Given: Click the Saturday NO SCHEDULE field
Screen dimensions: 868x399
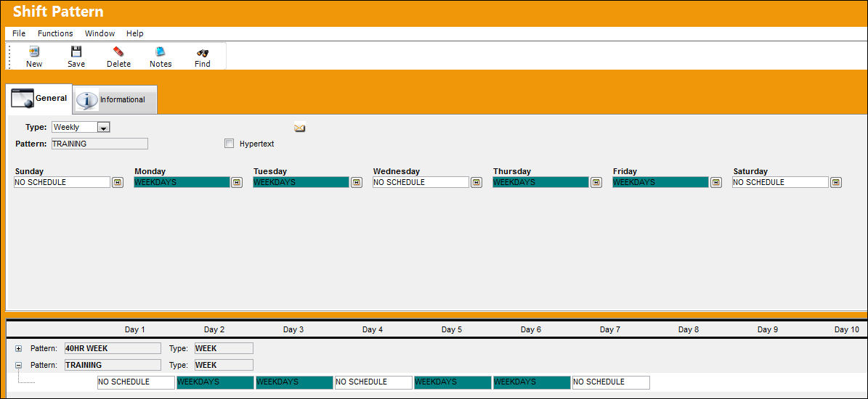Looking at the screenshot, I should pyautogui.click(x=781, y=182).
